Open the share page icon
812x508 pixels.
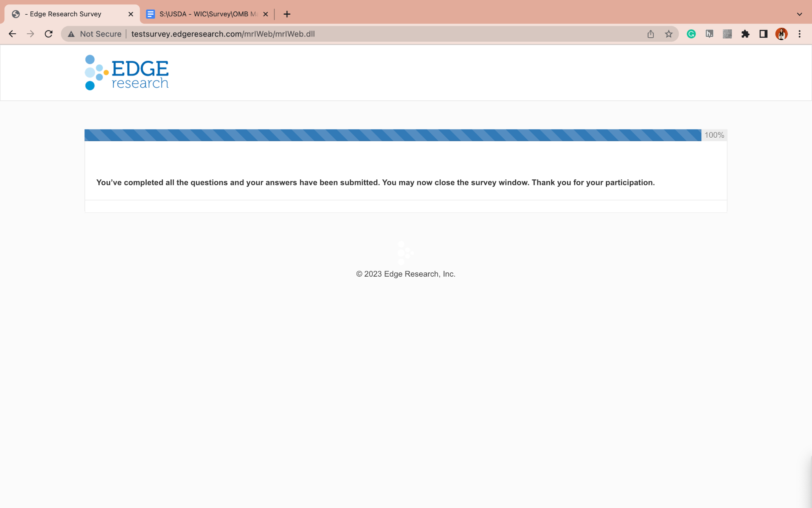click(x=651, y=34)
